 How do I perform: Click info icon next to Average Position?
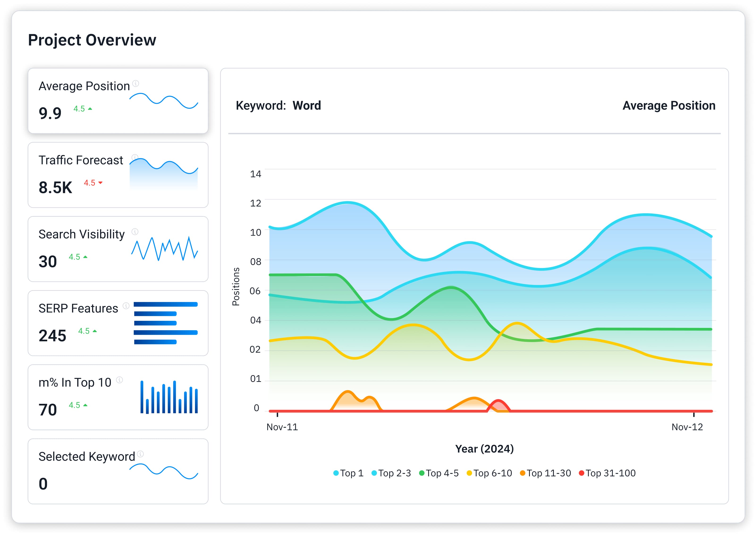click(135, 83)
